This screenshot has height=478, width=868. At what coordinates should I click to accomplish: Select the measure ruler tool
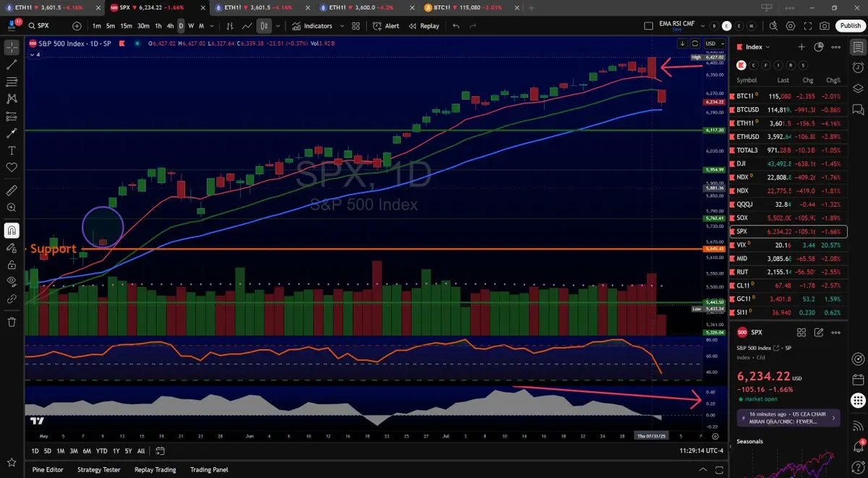(x=12, y=191)
